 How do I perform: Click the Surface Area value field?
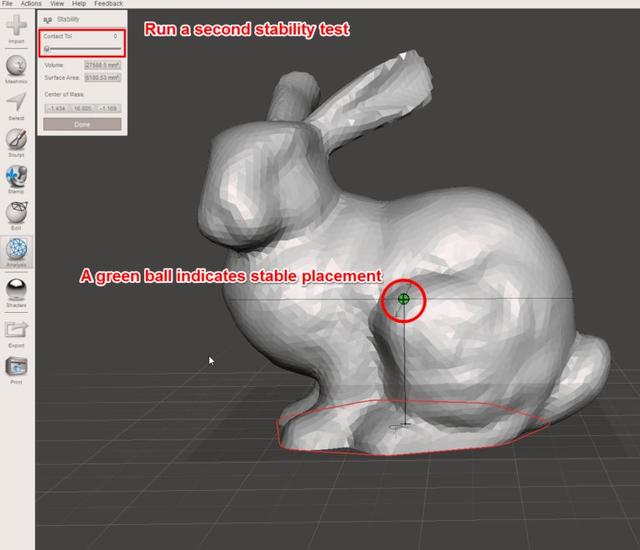point(103,76)
